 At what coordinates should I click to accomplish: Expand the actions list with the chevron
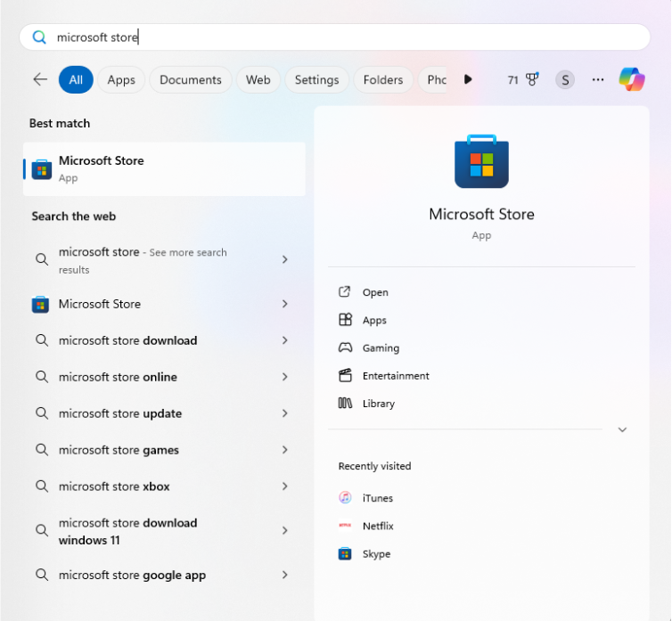622,429
